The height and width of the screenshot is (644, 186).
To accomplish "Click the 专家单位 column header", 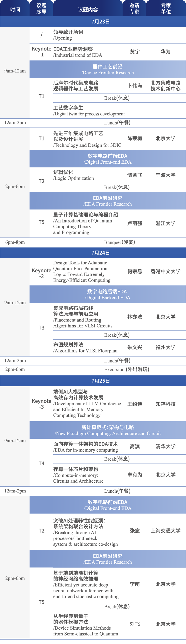I will click(166, 9).
